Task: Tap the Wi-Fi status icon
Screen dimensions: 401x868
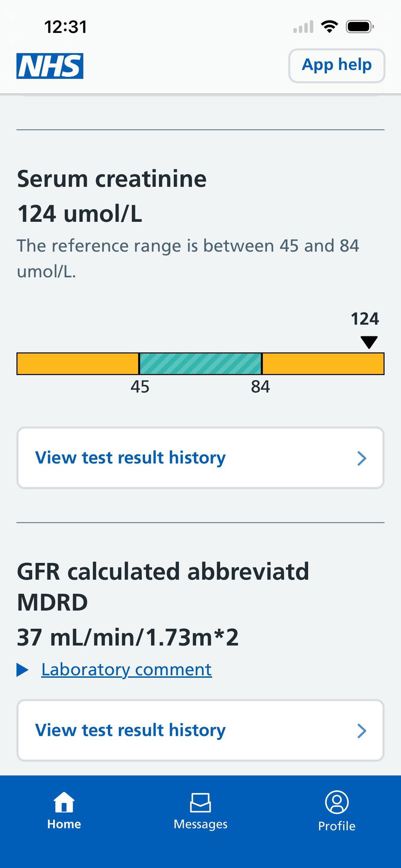Action: coord(329,27)
